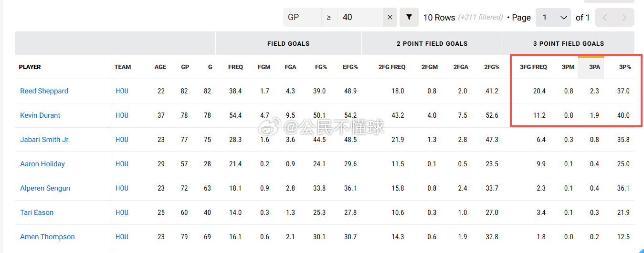This screenshot has width=644, height=253.
Task: Click HOU team link for Tari Eason
Action: (x=122, y=213)
